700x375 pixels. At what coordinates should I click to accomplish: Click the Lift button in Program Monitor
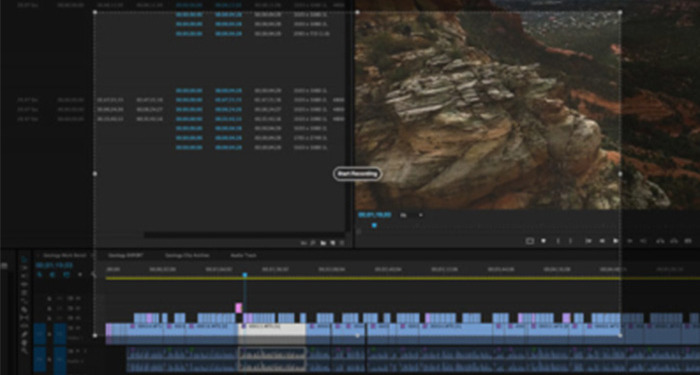[x=660, y=241]
